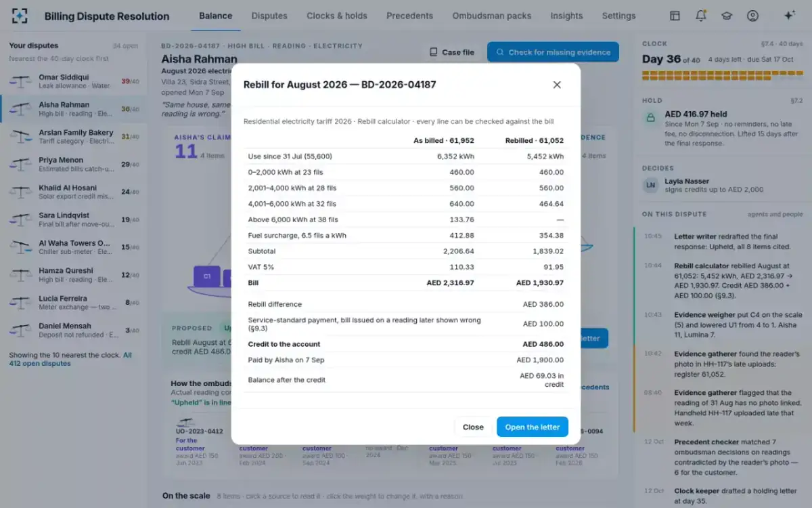Click the 464.64 rebilled tier amount

551,204
